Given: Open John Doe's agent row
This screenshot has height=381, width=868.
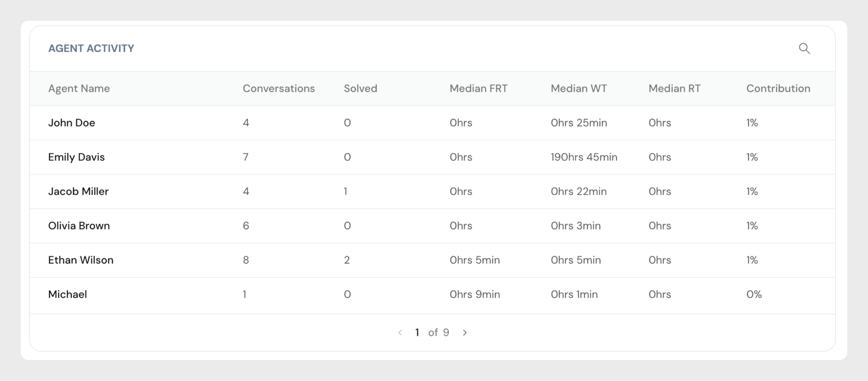Looking at the screenshot, I should (71, 123).
